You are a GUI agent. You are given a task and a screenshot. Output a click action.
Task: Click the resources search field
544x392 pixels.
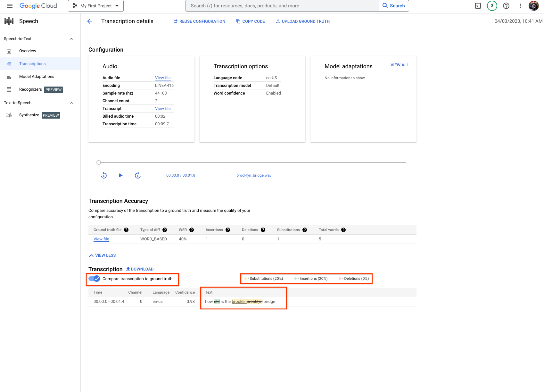[282, 5]
